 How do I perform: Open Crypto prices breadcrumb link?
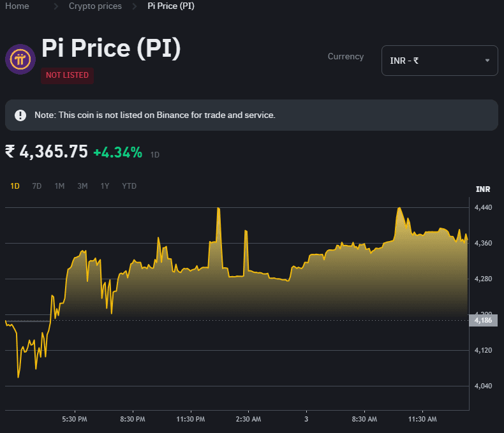click(x=95, y=6)
